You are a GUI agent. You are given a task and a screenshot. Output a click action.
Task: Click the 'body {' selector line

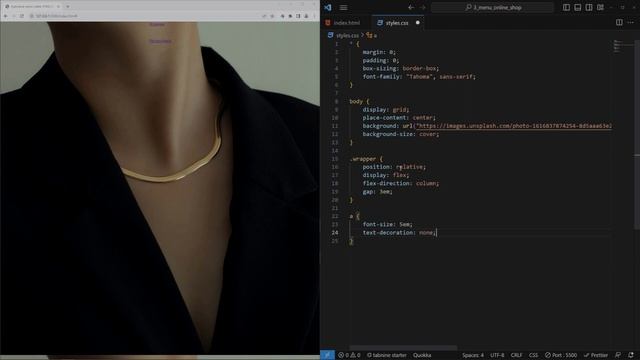tap(359, 101)
